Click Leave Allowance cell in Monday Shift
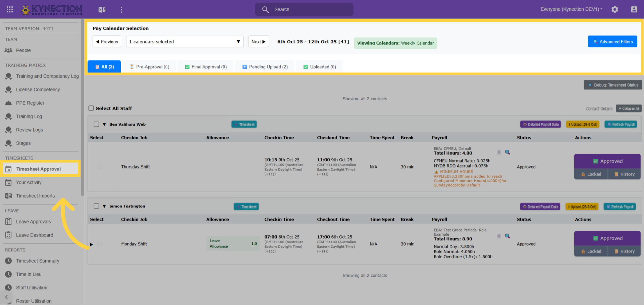Viewport: 644px width, 305px height. click(233, 244)
